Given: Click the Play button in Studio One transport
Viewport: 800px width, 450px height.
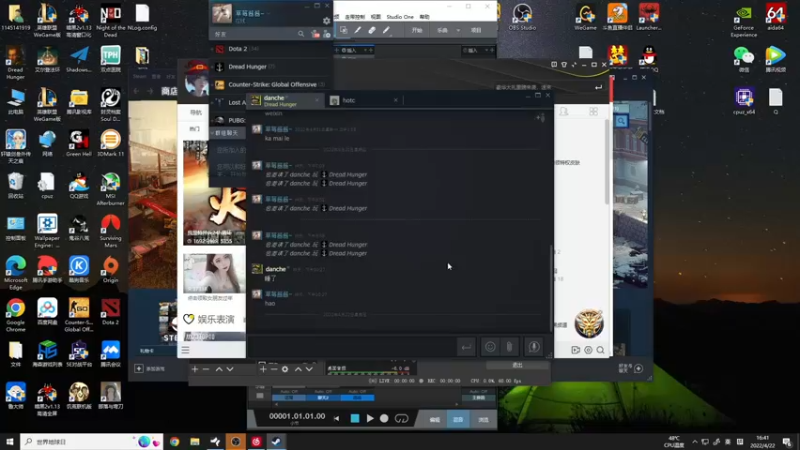Looking at the screenshot, I should 370,418.
